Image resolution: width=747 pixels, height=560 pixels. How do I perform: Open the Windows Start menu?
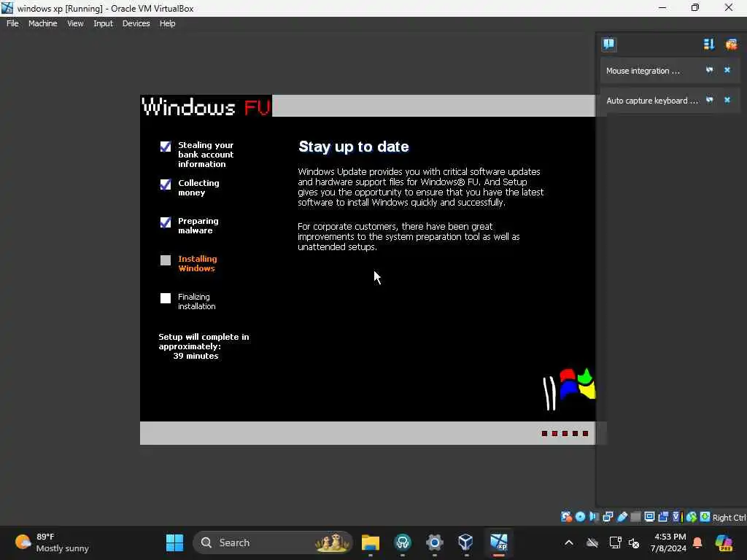(x=174, y=542)
